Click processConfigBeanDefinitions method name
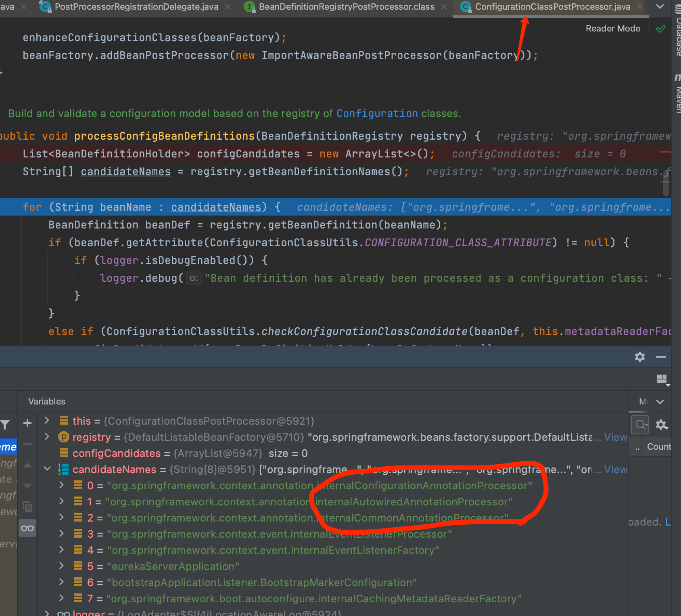 coord(164,136)
